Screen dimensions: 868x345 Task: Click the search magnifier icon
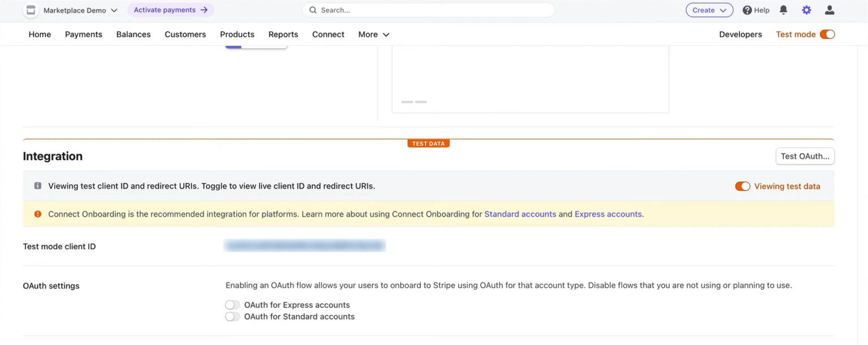(x=313, y=10)
